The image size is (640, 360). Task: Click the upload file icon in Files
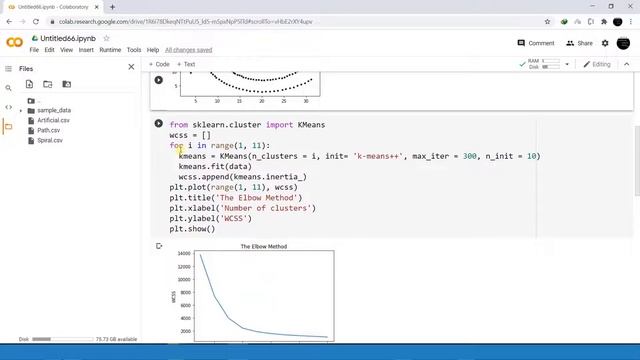(x=29, y=84)
